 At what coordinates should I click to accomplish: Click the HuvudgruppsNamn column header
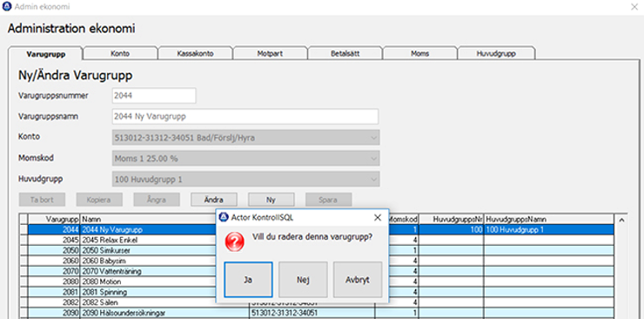point(549,219)
